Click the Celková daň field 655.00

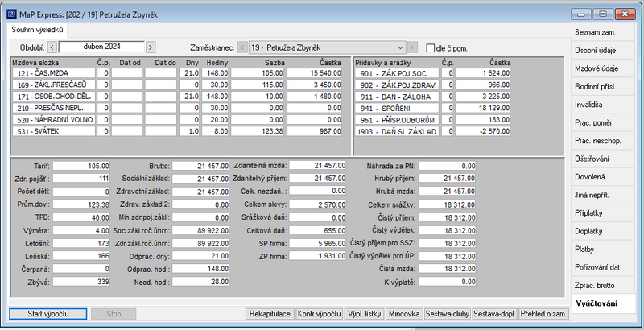317,230
